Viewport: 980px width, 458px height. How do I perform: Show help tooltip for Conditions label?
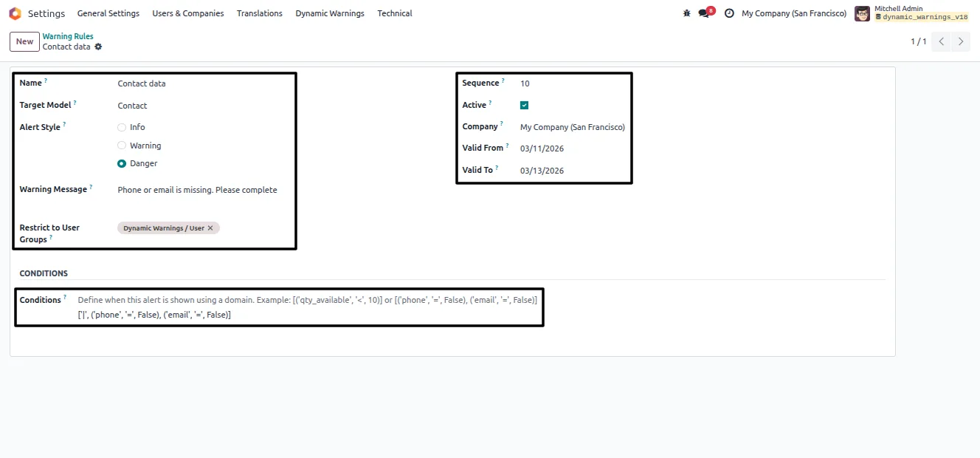pyautogui.click(x=65, y=298)
